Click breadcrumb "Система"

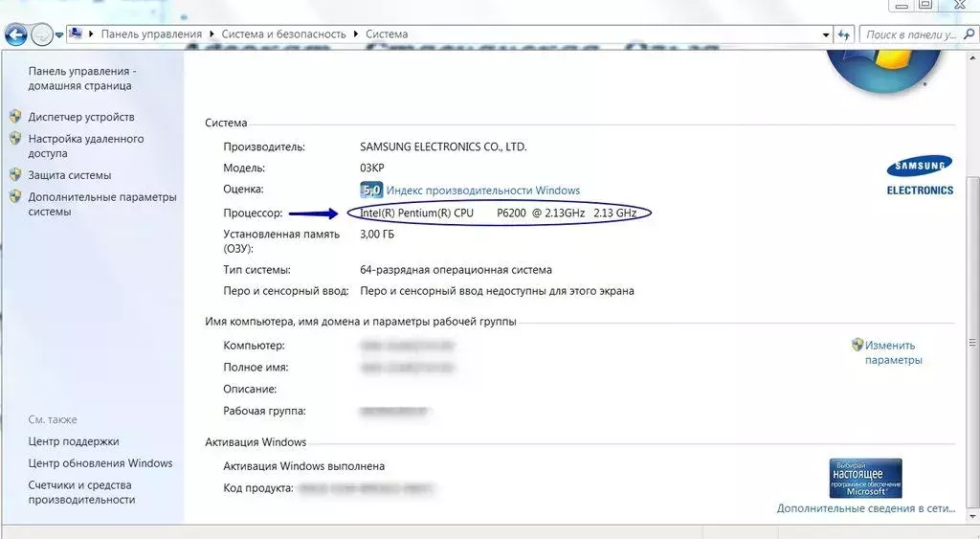[387, 34]
